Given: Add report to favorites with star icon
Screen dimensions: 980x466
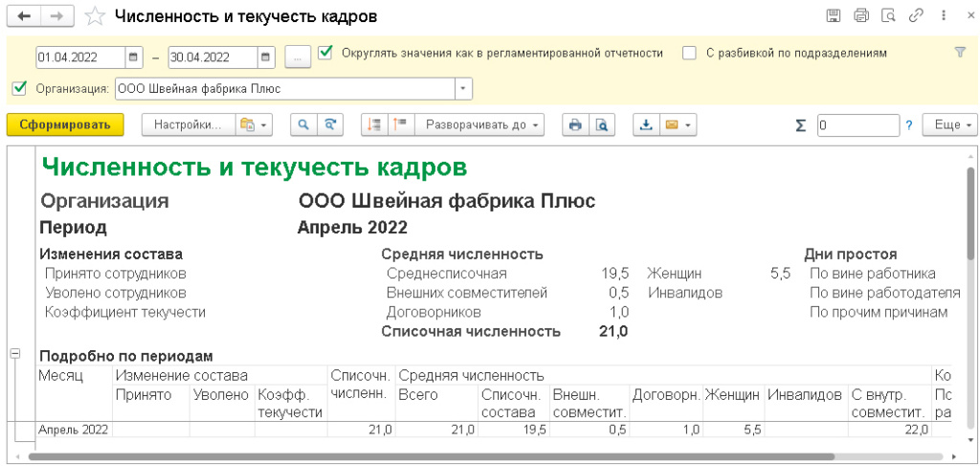Looking at the screenshot, I should [x=95, y=16].
